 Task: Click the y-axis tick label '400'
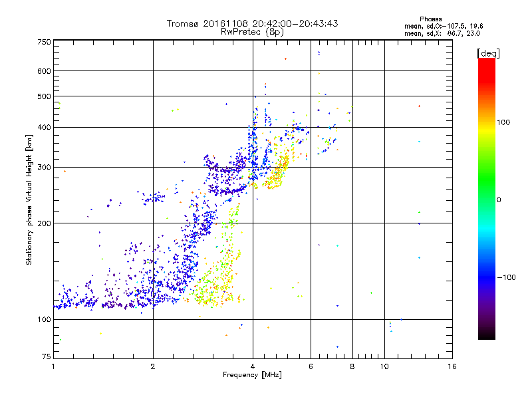(x=44, y=127)
